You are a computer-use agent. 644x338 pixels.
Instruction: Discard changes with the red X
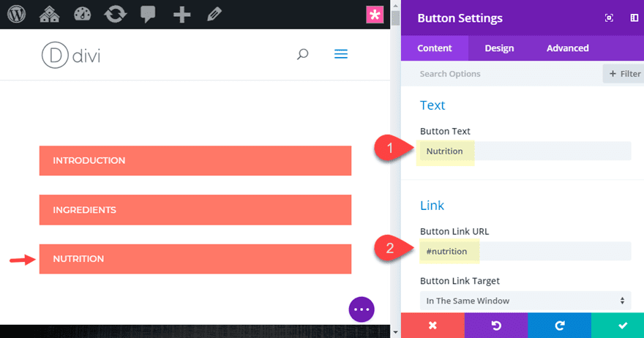tap(433, 325)
